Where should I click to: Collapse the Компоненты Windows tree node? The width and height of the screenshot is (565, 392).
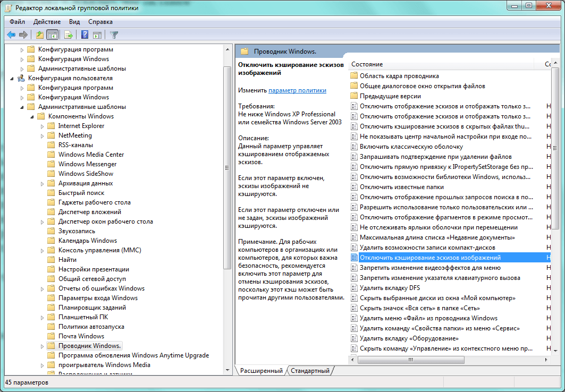(32, 117)
